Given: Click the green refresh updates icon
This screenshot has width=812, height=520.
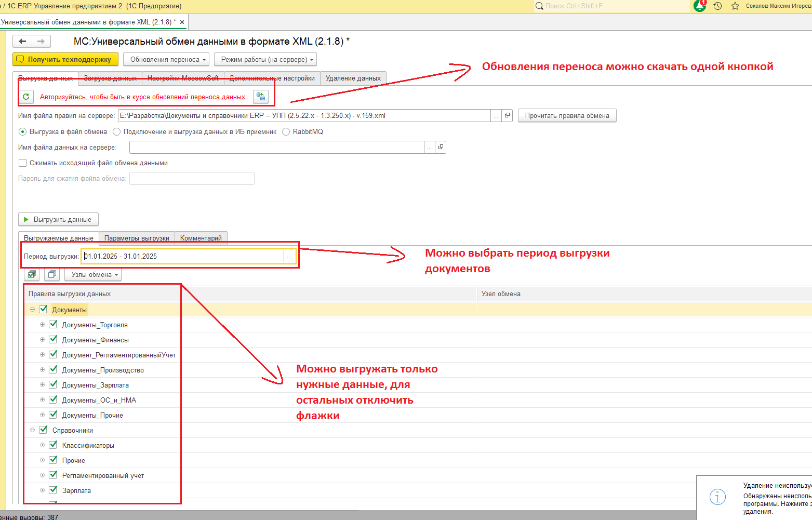Looking at the screenshot, I should (x=26, y=97).
